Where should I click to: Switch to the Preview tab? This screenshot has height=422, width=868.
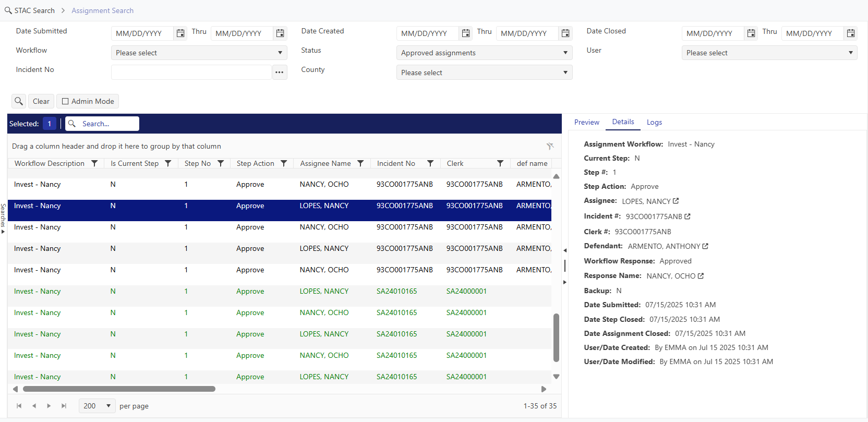tap(586, 122)
